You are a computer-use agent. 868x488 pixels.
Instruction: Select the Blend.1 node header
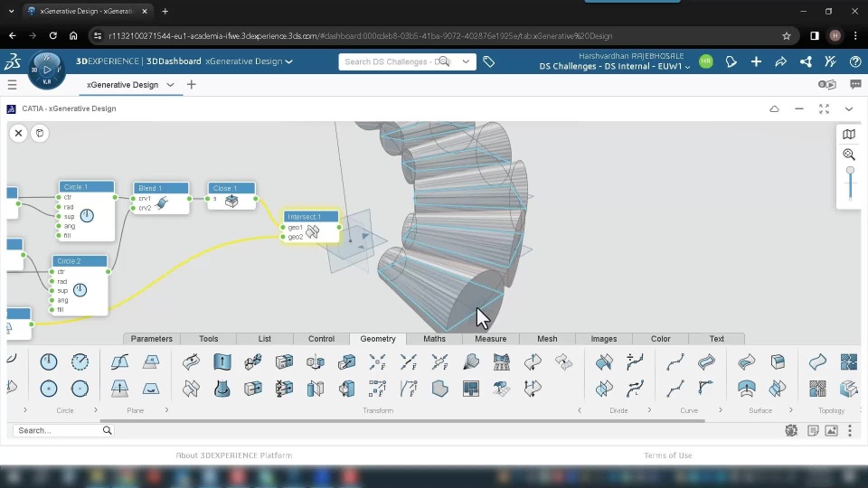point(161,188)
